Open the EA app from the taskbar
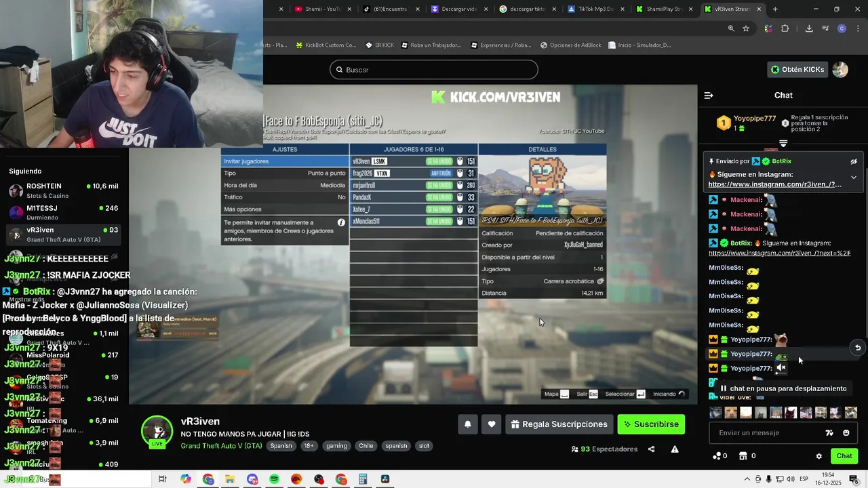Screen dimensions: 868x488 [296, 479]
